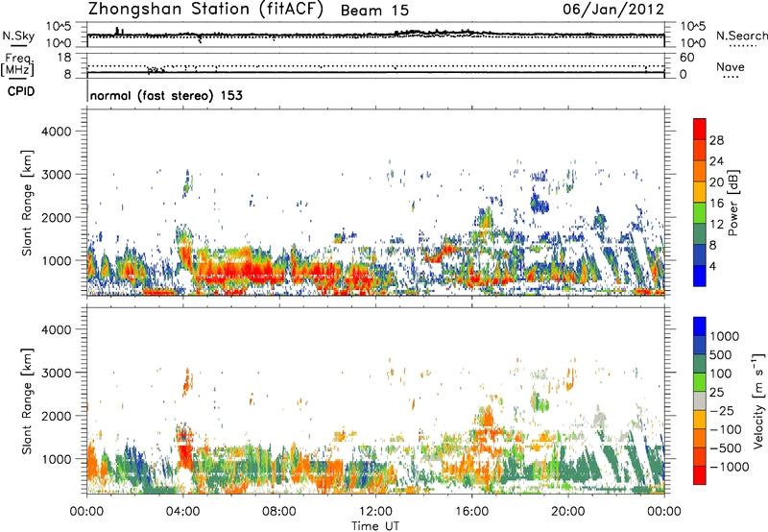This screenshot has width=768, height=532.
Task: Select the "Beam 15" label
Action: click(x=374, y=11)
